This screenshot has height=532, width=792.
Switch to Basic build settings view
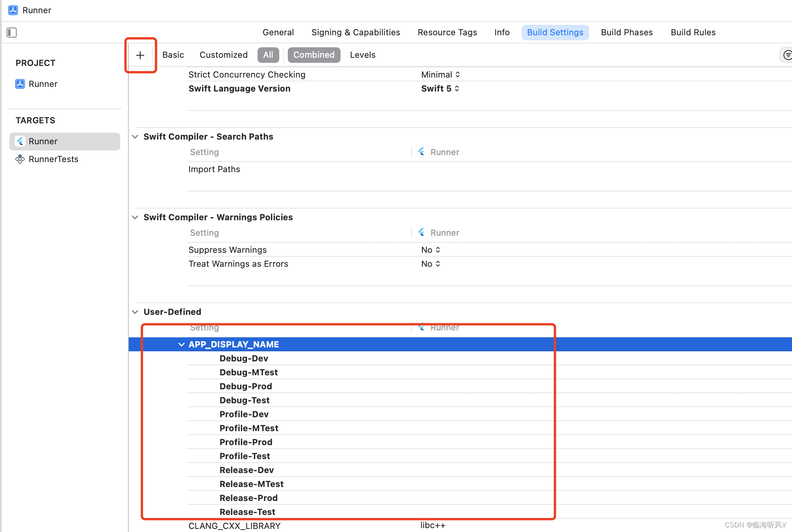173,55
